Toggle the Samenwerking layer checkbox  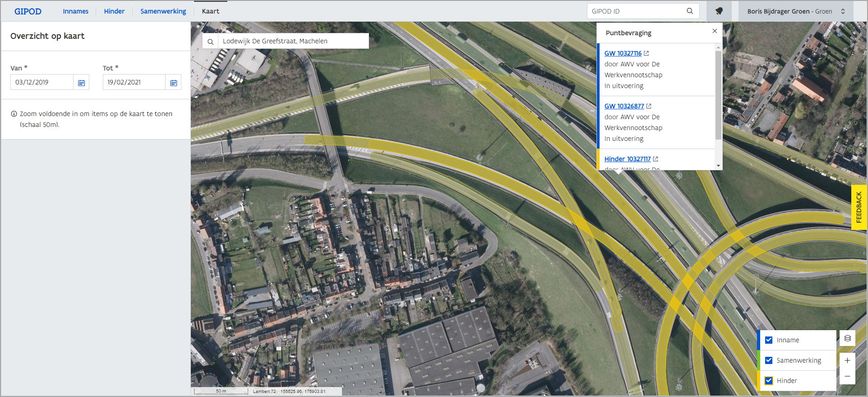click(x=769, y=360)
